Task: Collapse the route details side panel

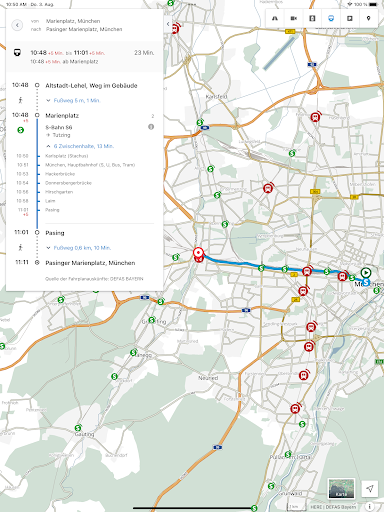Action: pos(168,24)
